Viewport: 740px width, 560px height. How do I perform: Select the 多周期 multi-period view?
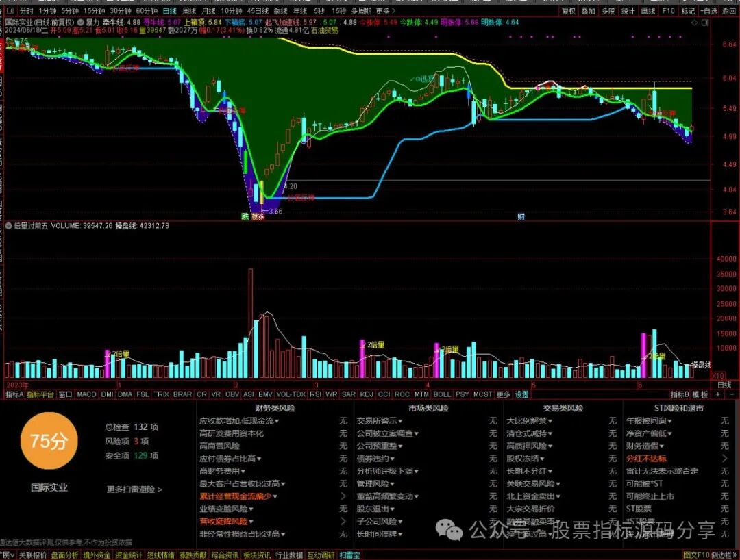[x=361, y=10]
